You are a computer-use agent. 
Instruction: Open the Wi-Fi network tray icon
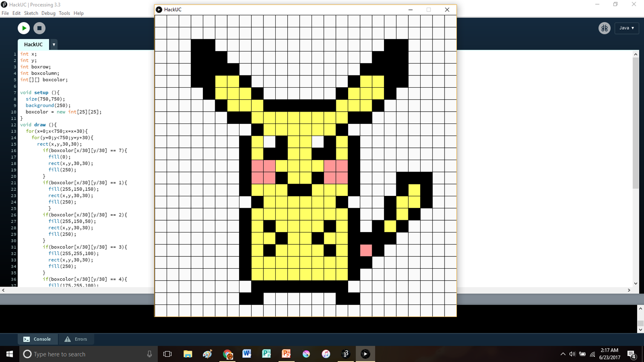click(592, 354)
